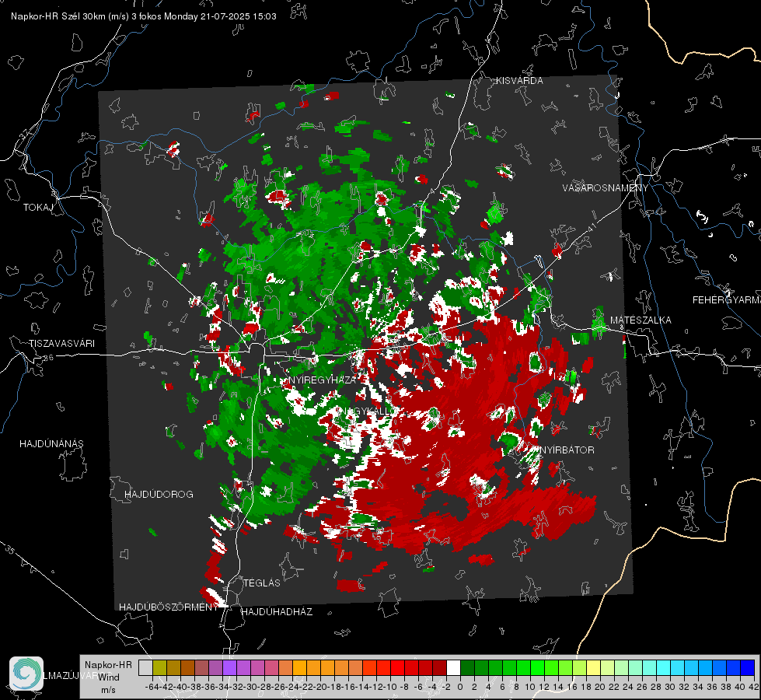Select the white zero-velocity legend swatch
The height and width of the screenshot is (700, 761).
pos(453,667)
